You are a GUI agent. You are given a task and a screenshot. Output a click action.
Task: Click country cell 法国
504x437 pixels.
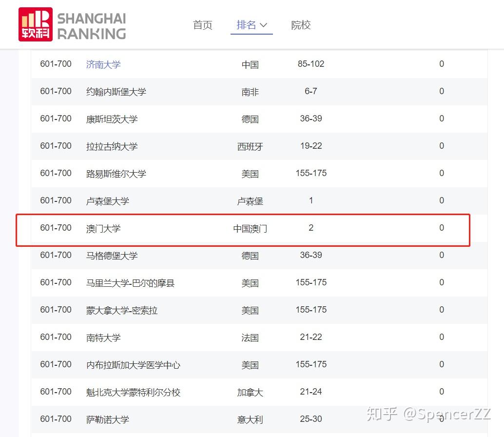250,338
